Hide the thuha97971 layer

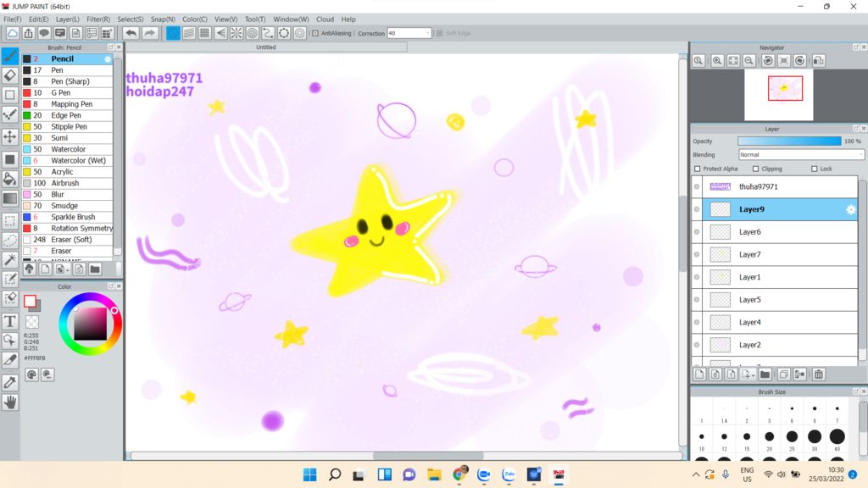pyautogui.click(x=697, y=186)
